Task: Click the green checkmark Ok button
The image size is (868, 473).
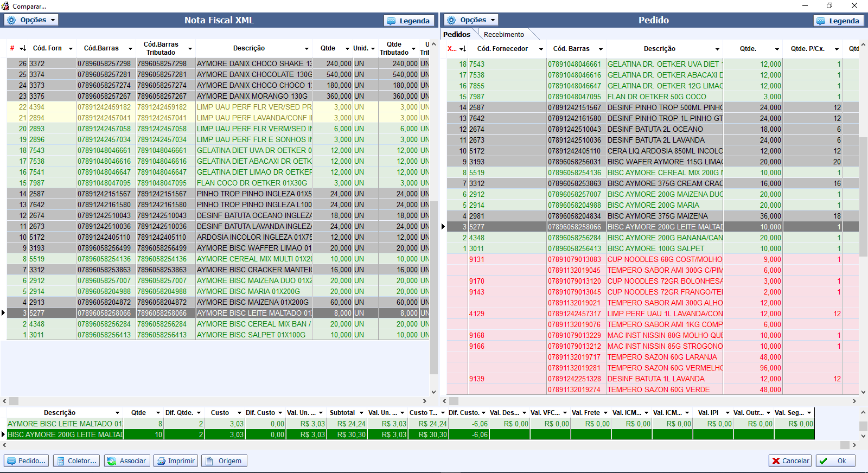Action: (835, 461)
